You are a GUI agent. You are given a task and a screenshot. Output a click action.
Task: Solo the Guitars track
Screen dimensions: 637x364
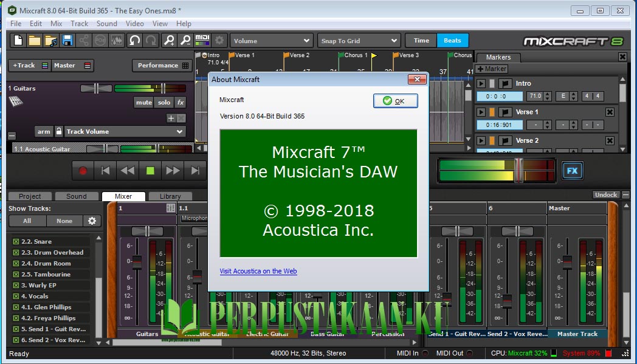[164, 102]
